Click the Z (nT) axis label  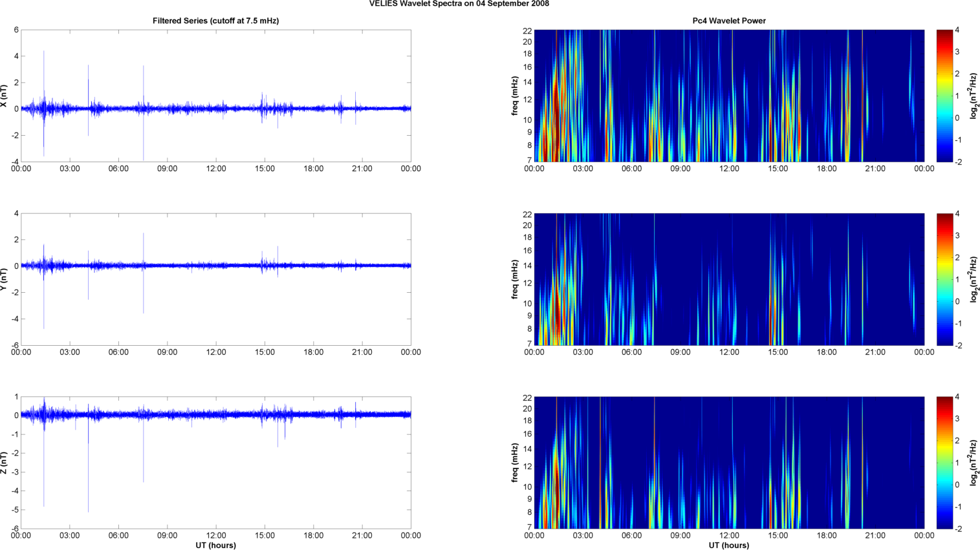tap(4, 463)
